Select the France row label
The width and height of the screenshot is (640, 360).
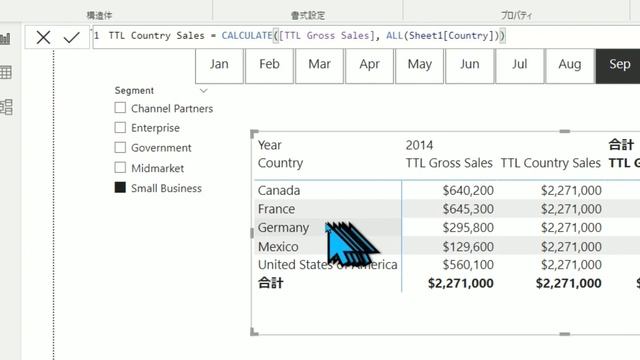click(x=276, y=209)
